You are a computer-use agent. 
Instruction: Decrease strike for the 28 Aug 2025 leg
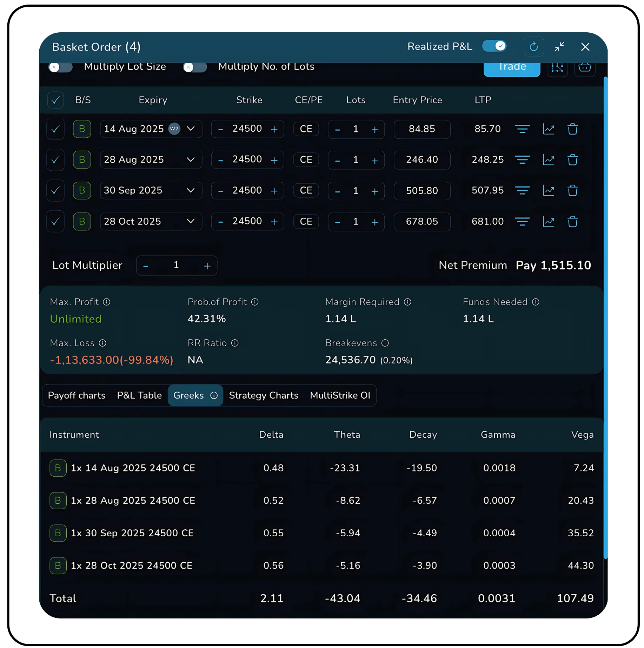click(220, 160)
